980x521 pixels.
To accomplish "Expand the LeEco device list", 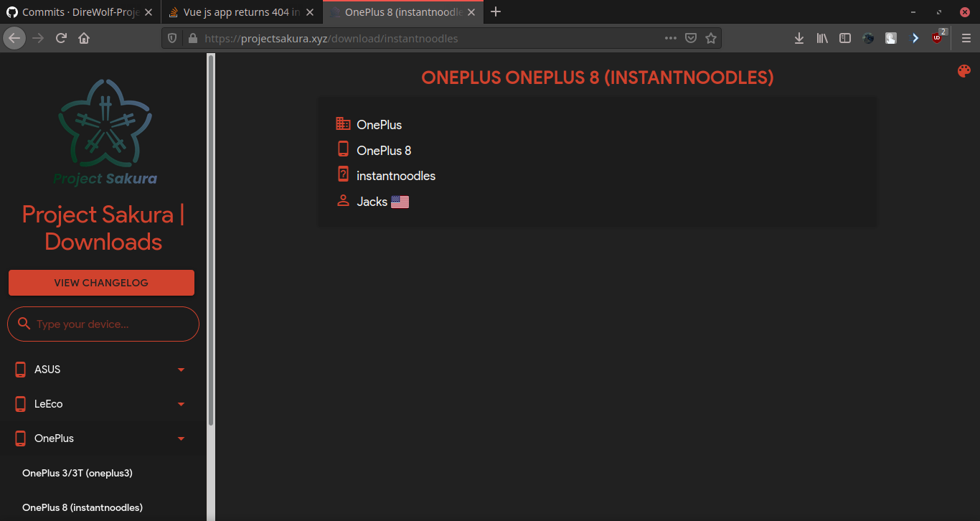I will coord(181,404).
